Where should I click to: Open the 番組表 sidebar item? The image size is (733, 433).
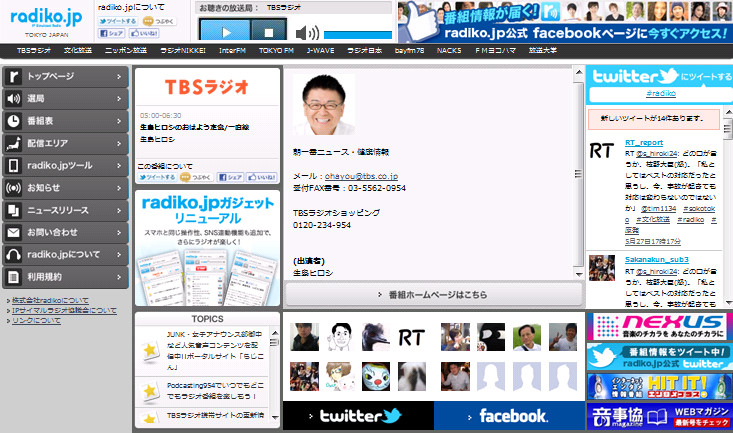tap(65, 121)
